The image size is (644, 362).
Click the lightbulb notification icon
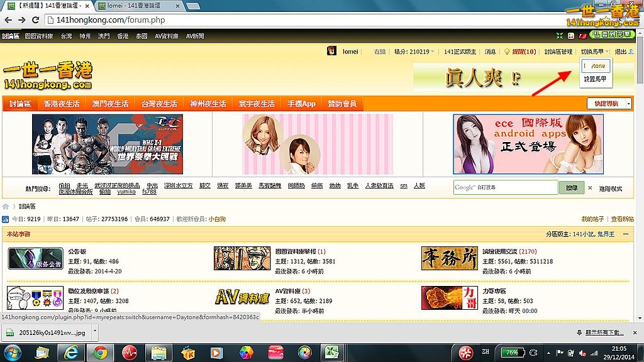(507, 52)
